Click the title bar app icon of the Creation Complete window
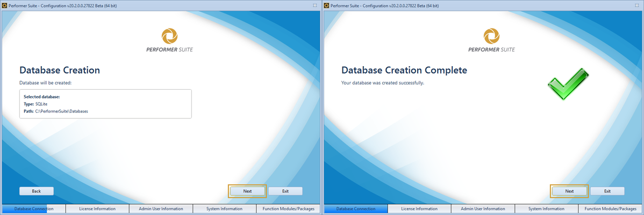The image size is (644, 215). 327,5
